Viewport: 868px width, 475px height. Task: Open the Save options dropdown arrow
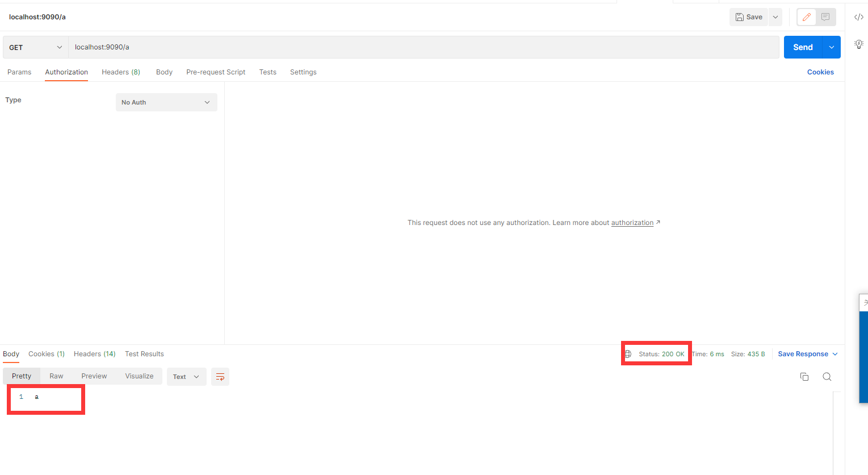(775, 17)
